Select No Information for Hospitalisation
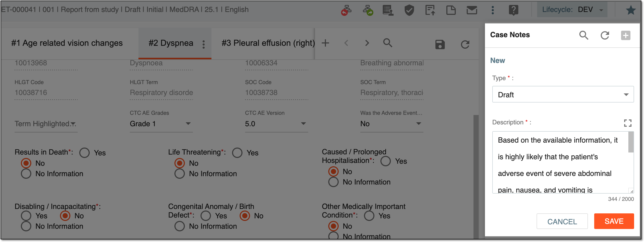This screenshot has width=644, height=242. [x=333, y=182]
